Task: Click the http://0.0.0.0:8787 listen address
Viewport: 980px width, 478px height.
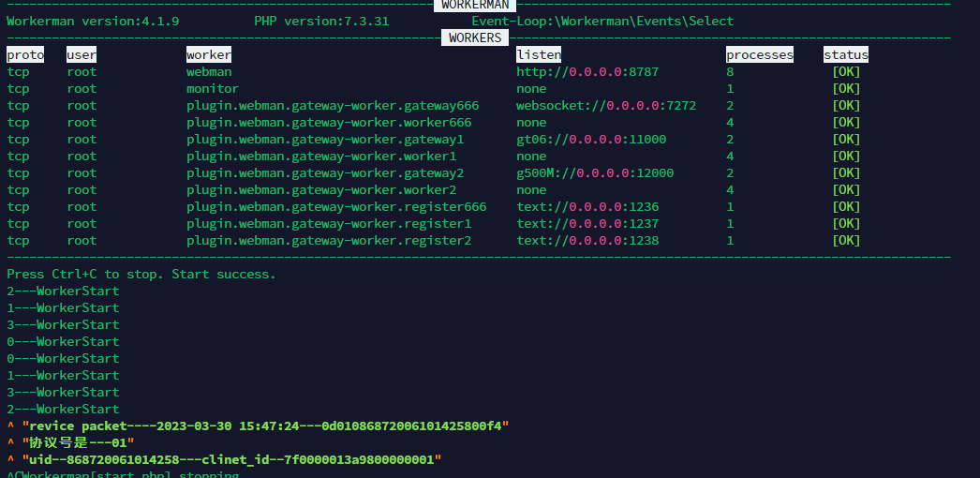Action: [x=587, y=72]
